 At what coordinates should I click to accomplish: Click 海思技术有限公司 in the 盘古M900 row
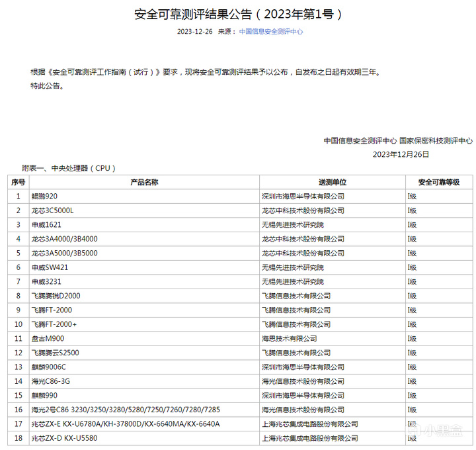click(290, 339)
